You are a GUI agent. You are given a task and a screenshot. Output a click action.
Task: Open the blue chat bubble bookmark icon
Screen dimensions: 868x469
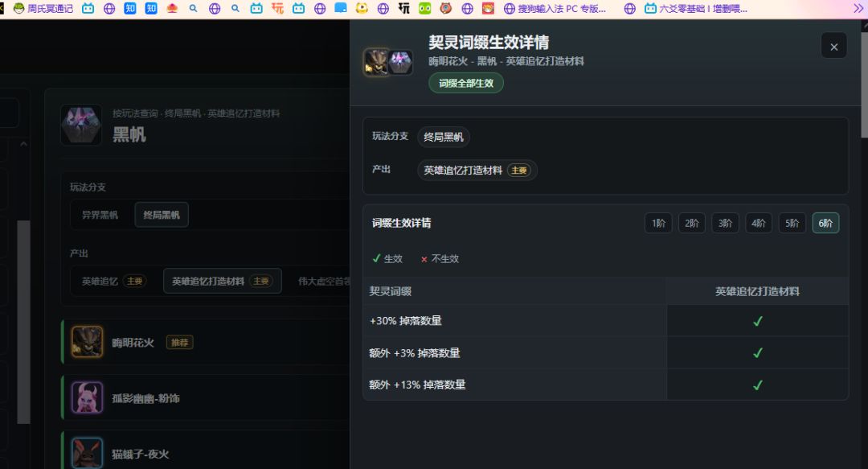[341, 8]
